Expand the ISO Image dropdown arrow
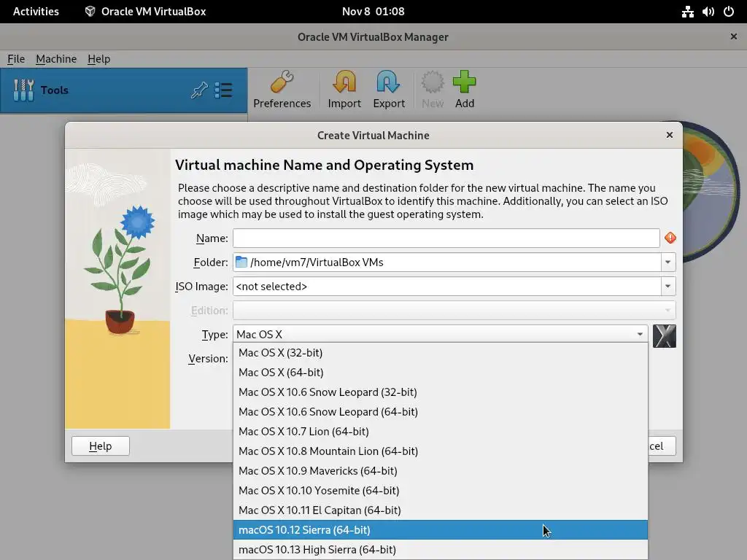This screenshot has width=747, height=560. tap(668, 286)
